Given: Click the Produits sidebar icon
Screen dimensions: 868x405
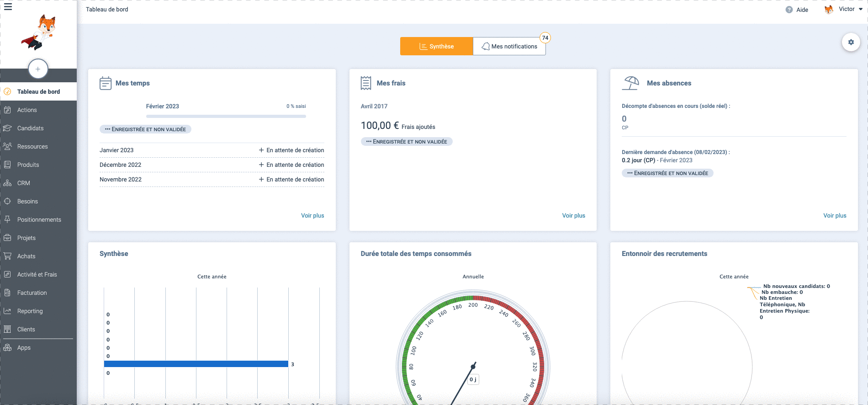Looking at the screenshot, I should (x=7, y=165).
